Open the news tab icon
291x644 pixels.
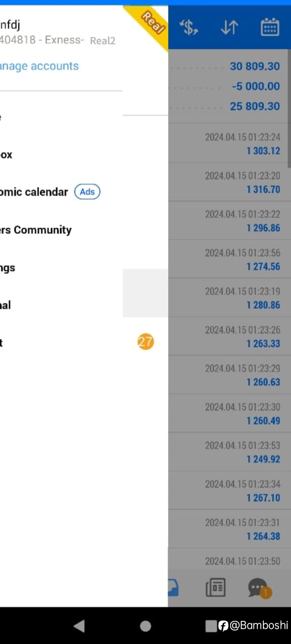pyautogui.click(x=215, y=588)
